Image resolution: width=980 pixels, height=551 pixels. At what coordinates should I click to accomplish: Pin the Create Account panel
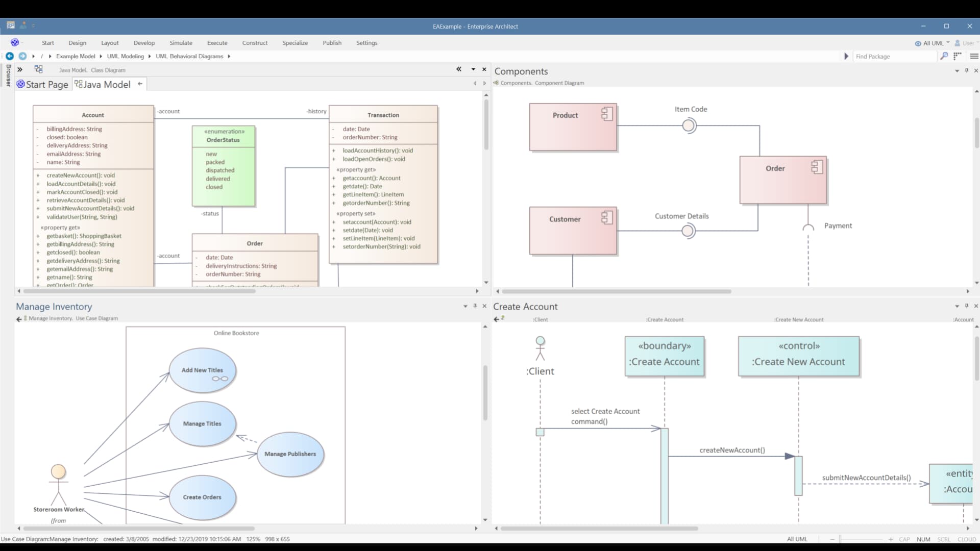pyautogui.click(x=967, y=306)
